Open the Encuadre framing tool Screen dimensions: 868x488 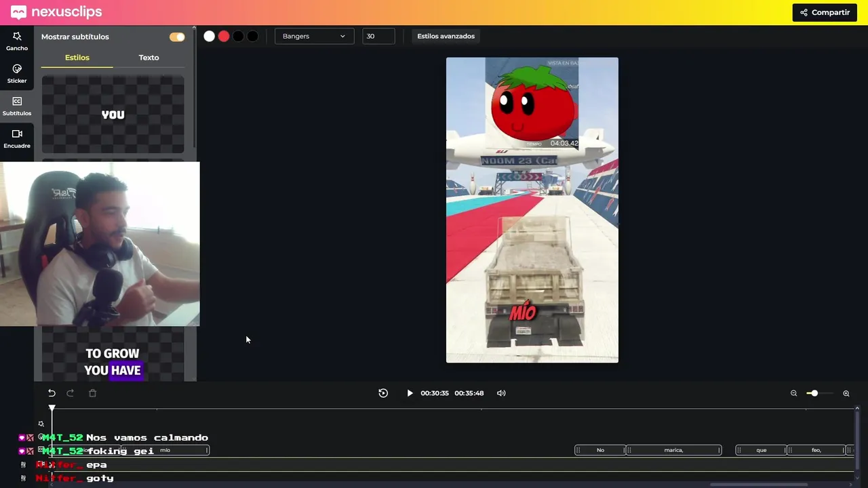coord(17,139)
